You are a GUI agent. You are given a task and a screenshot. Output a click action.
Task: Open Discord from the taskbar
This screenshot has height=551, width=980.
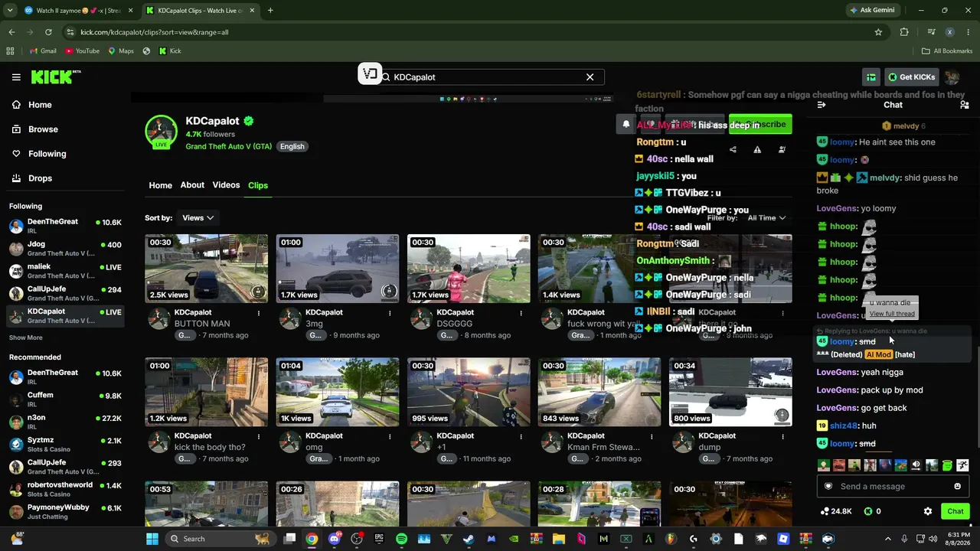click(x=334, y=539)
